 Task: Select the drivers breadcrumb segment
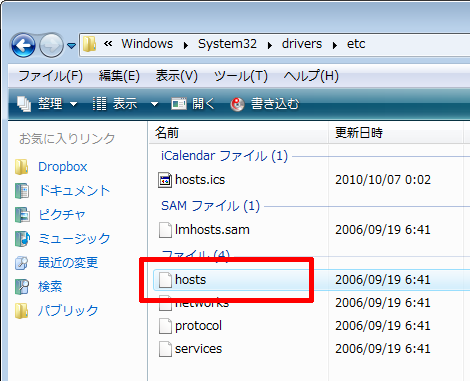point(302,44)
